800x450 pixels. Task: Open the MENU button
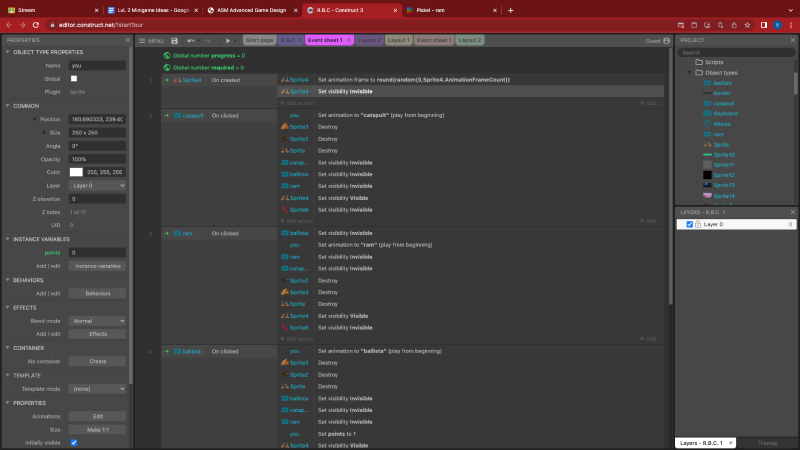pyautogui.click(x=151, y=40)
